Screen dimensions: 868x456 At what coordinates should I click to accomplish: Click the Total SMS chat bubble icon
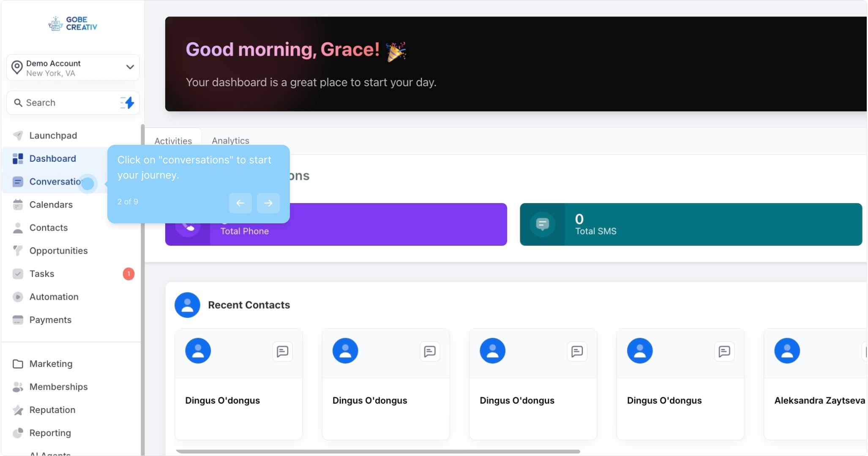[x=542, y=224]
